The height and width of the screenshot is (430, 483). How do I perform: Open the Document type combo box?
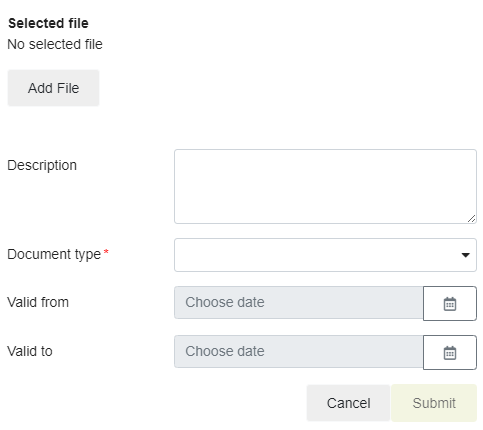[325, 255]
